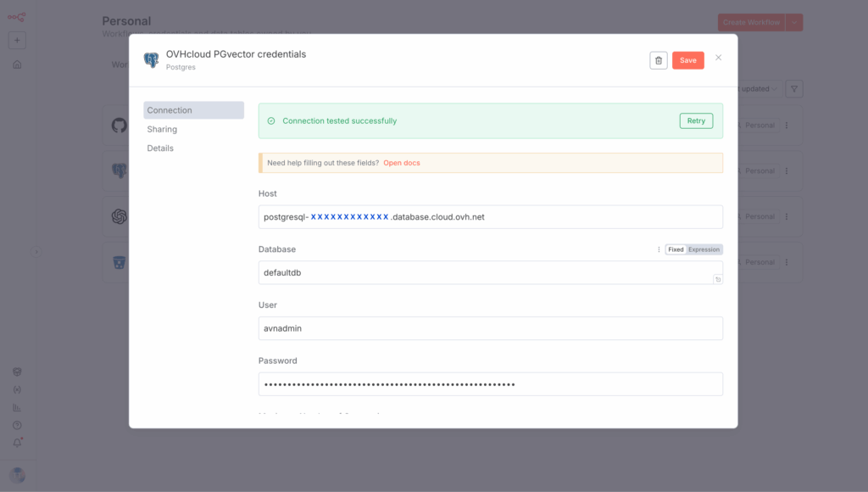
Task: Open docs link for field help
Action: point(402,163)
